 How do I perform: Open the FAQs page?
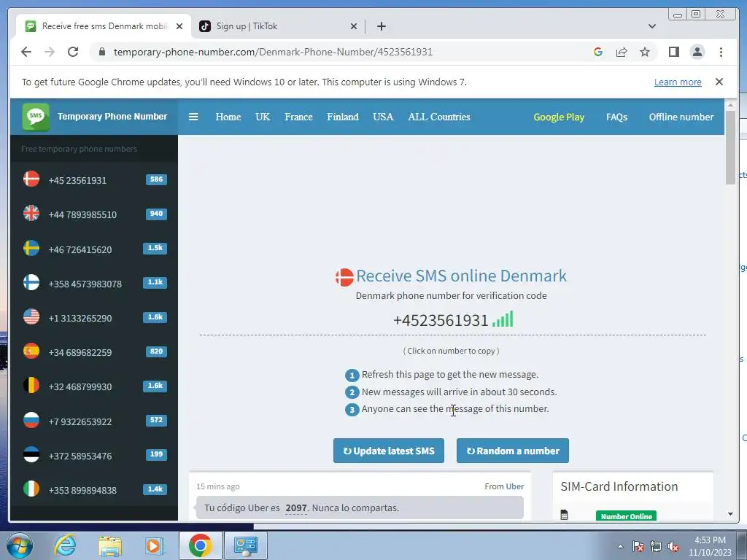point(616,117)
